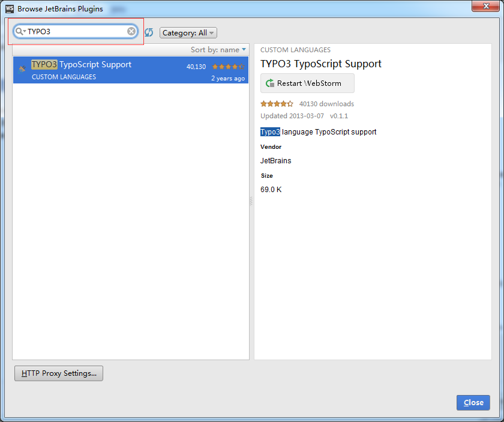Click the search magnifier icon in the field
Image resolution: width=504 pixels, height=422 pixels.
20,31
